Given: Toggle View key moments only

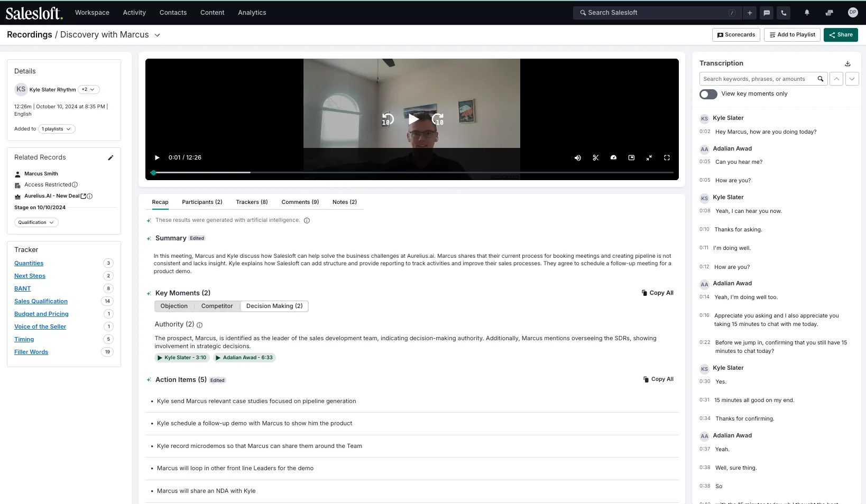Looking at the screenshot, I should [x=708, y=94].
